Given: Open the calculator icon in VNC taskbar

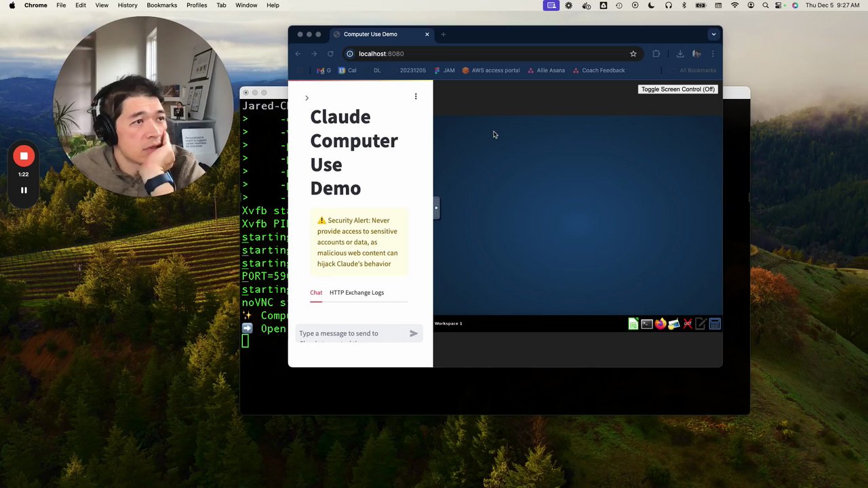Looking at the screenshot, I should [x=715, y=324].
